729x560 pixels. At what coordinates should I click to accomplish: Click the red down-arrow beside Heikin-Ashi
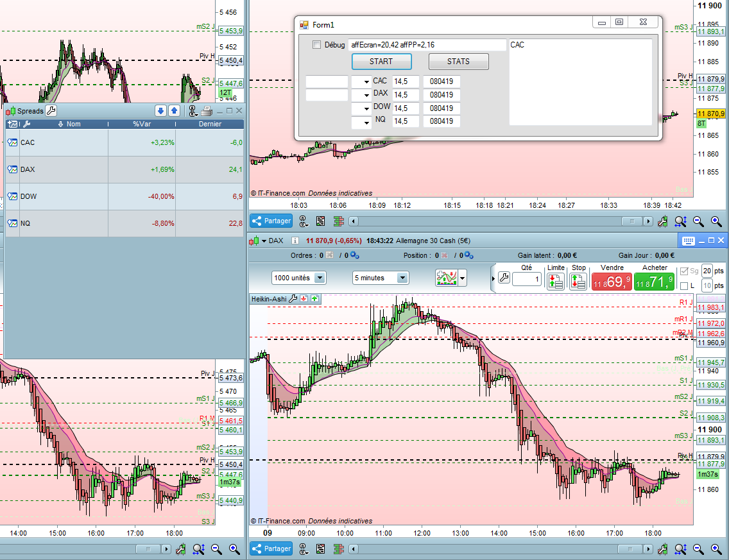point(304,299)
